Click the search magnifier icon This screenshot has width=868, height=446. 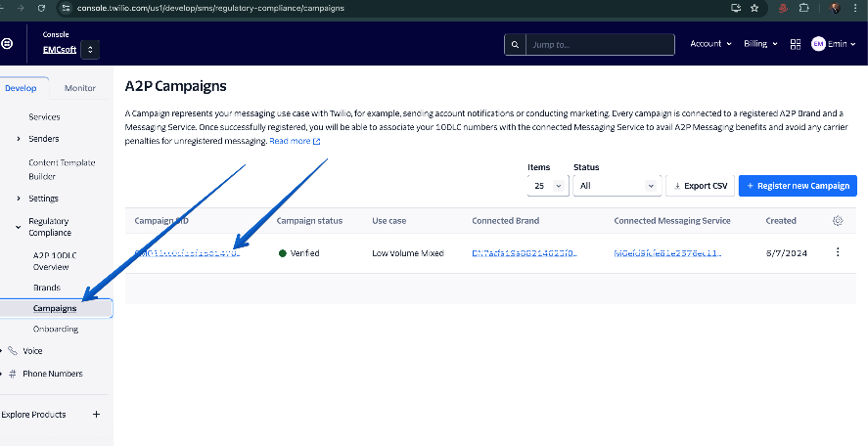[514, 44]
